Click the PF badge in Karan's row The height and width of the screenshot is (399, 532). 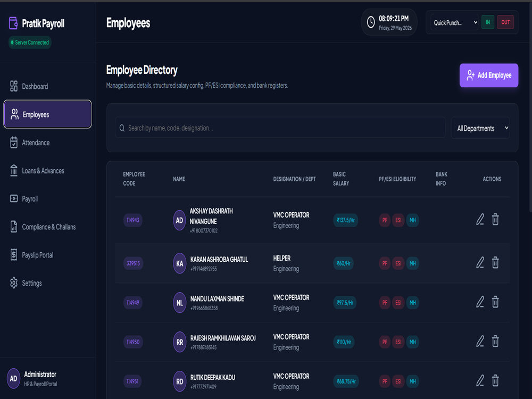[385, 263]
